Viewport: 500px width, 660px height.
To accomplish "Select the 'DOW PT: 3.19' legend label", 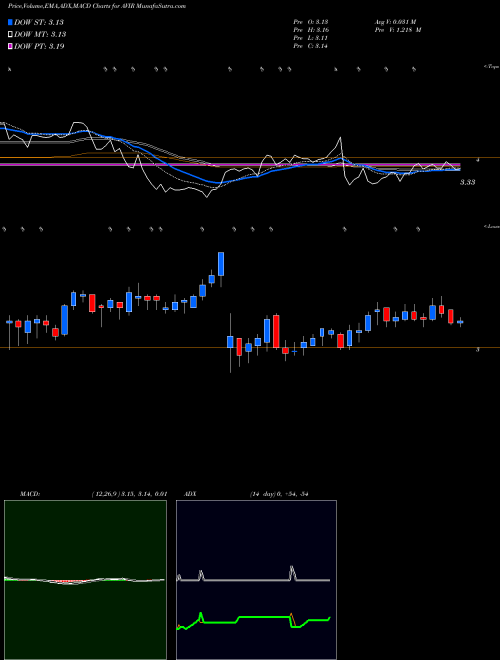I will [x=39, y=46].
